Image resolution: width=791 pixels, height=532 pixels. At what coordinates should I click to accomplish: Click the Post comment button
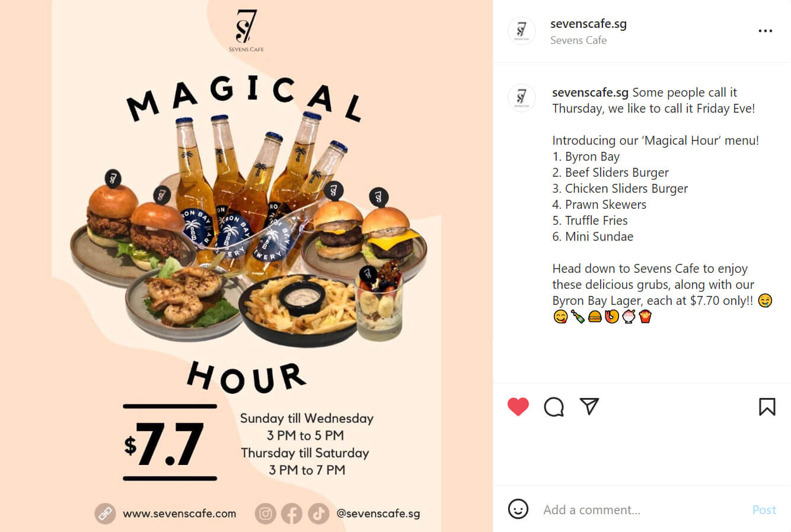764,510
